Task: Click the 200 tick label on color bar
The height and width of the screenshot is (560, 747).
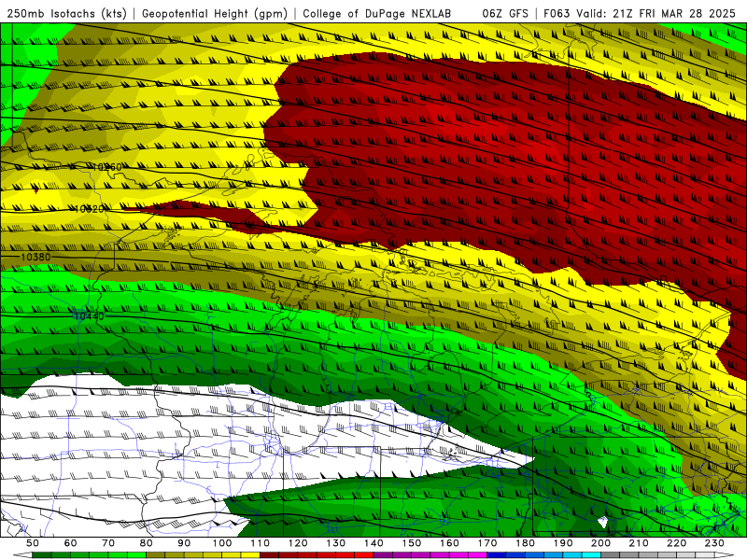Action: (601, 543)
